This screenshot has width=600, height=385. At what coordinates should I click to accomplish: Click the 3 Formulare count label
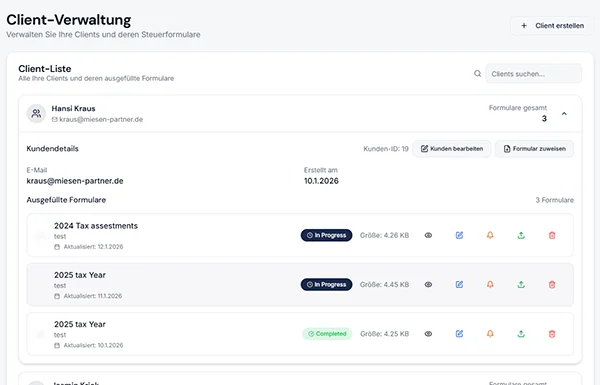coord(554,200)
